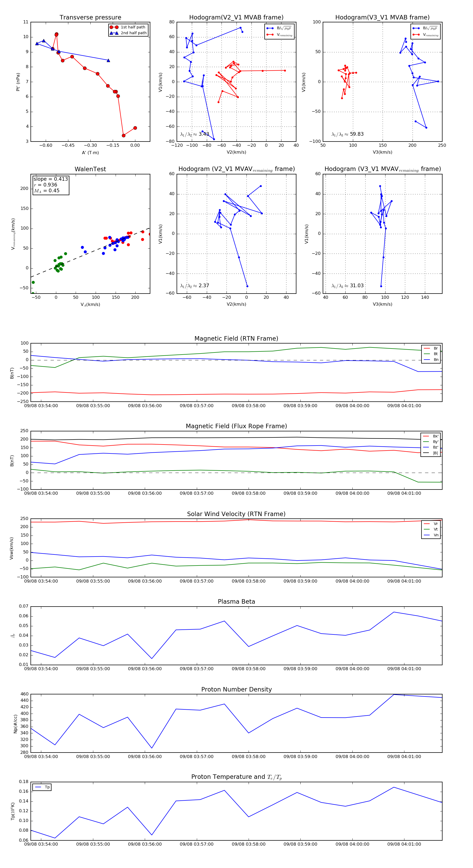The width and height of the screenshot is (473, 868).
Task: Click the "Vsw(km/s)" y-axis label
Action: 12,548
